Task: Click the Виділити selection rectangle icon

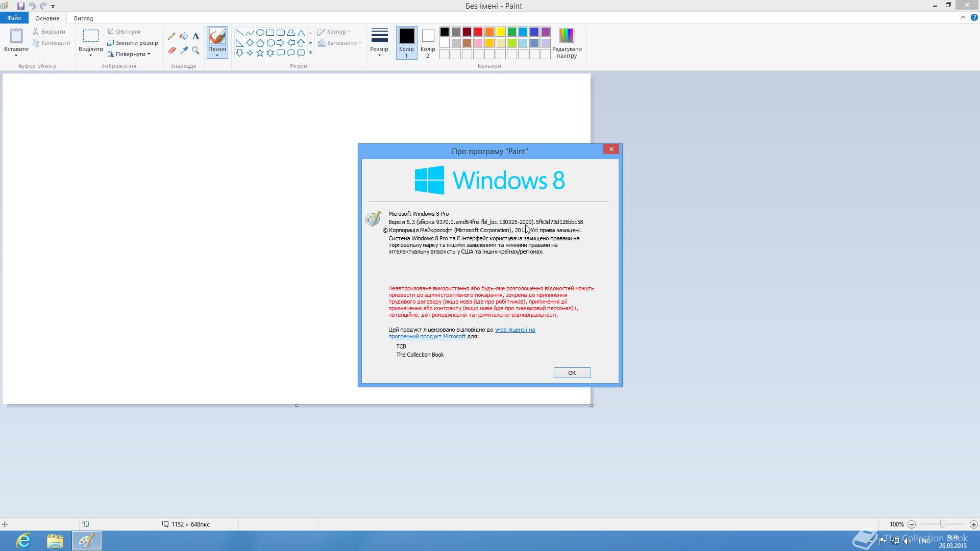Action: pos(91,36)
